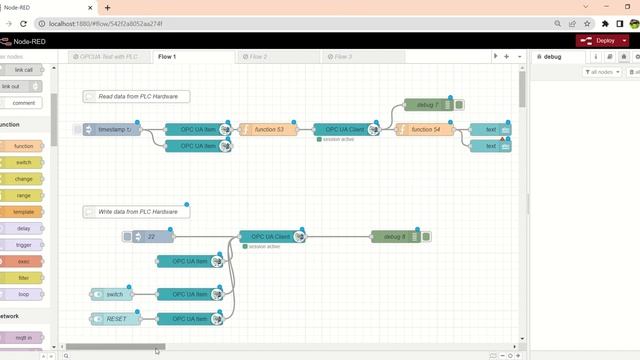The image size is (640, 360).
Task: Select the 22 inject node
Action: coord(153,237)
